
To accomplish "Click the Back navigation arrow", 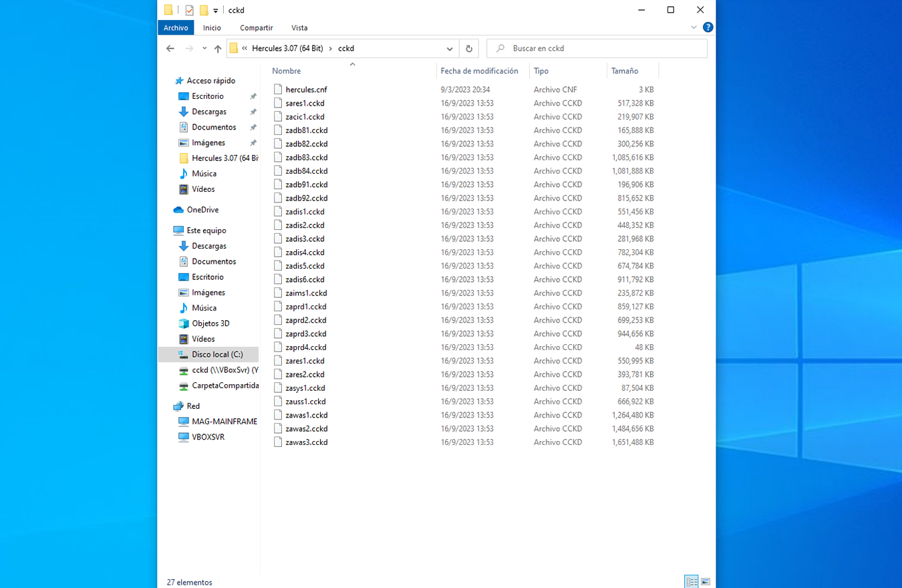I will [170, 49].
